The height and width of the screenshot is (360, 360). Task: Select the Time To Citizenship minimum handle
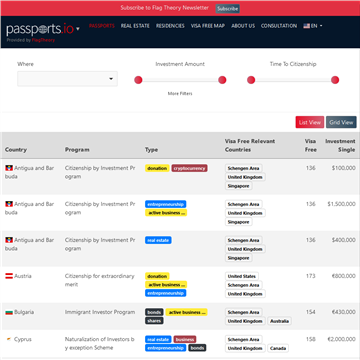click(x=251, y=80)
